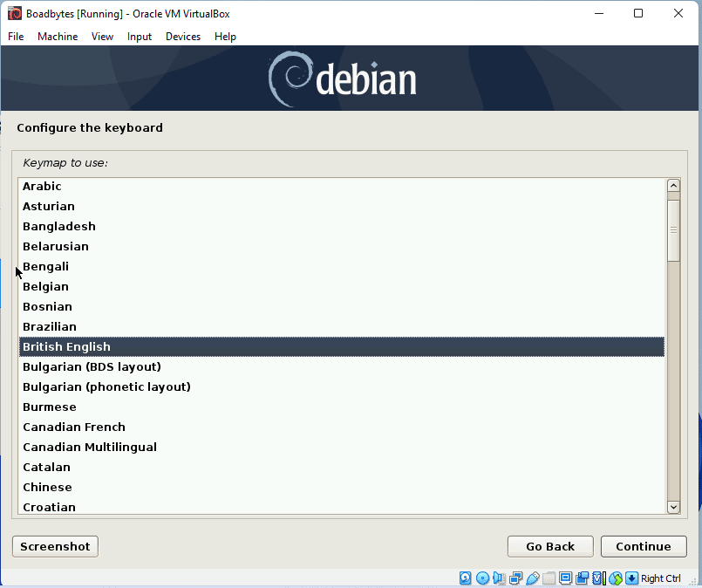Choose Bulgarian (phonetic layout) keymap
Viewport: 702px width, 588px height.
[342, 387]
